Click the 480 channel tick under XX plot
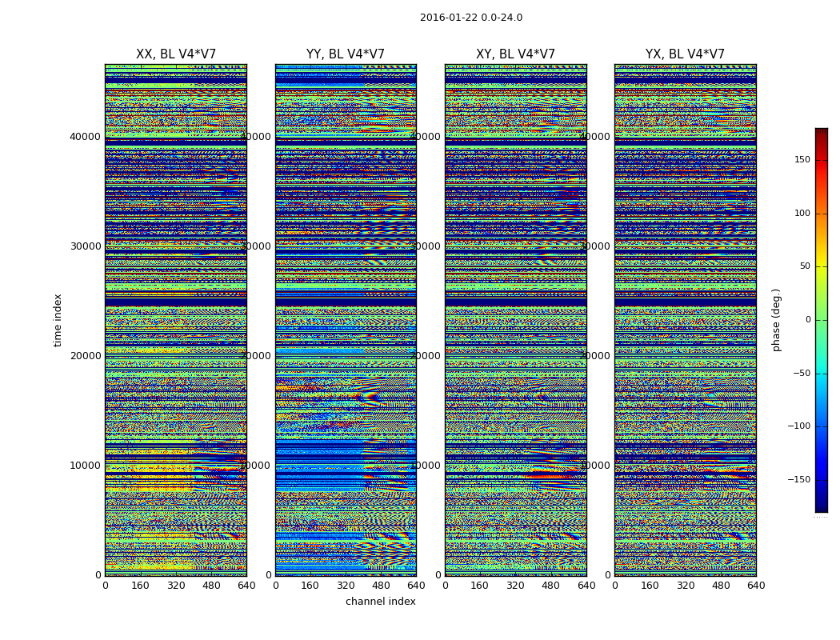Image resolution: width=840 pixels, height=640 pixels. (211, 586)
